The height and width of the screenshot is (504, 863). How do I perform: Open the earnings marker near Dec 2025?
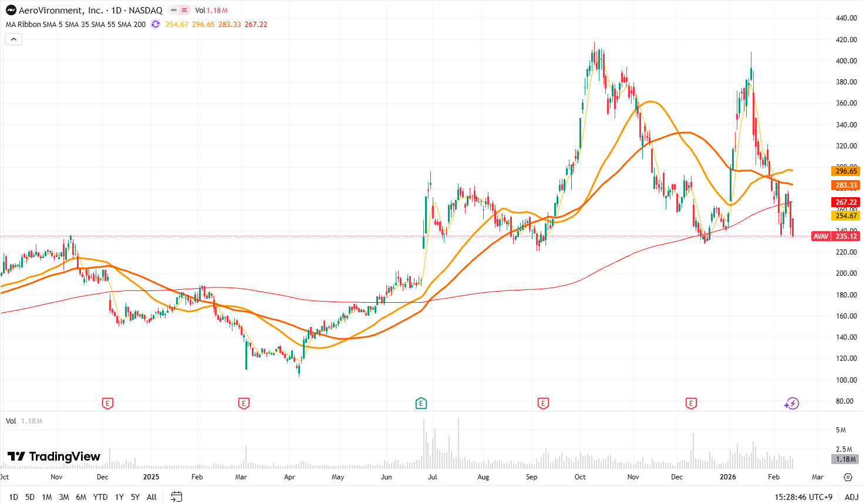tap(691, 403)
